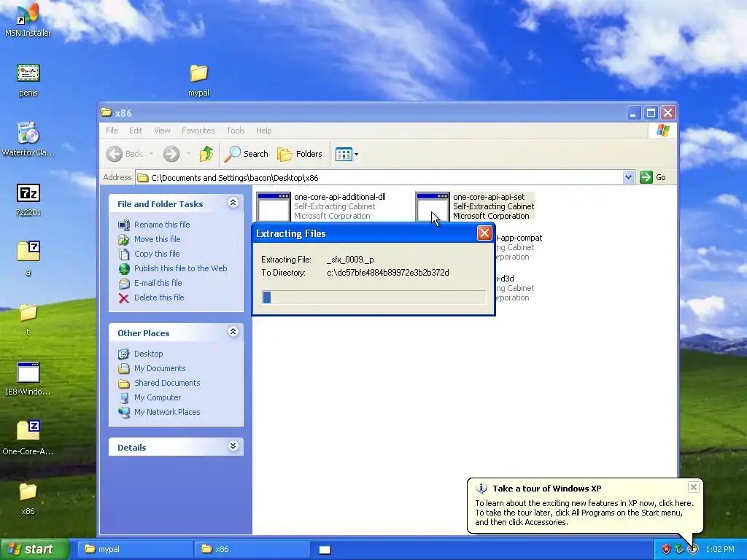The image size is (747, 560).
Task: Click the extractor taskbar button
Action: (325, 550)
